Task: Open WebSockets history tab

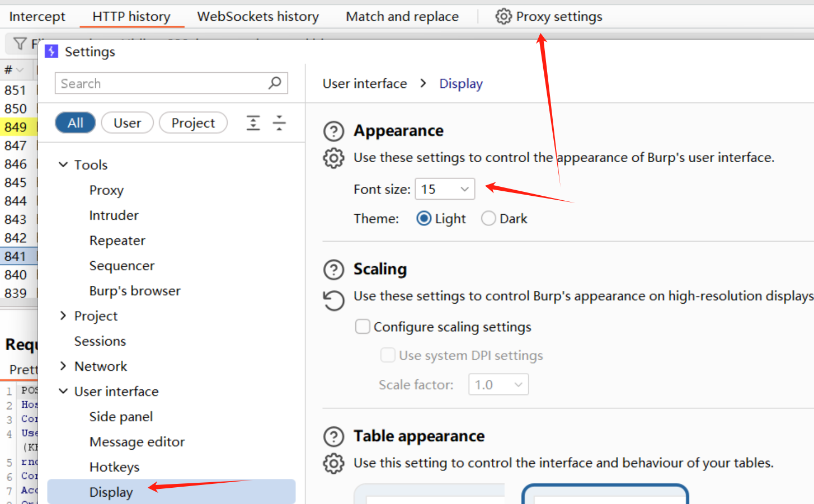Action: (258, 16)
